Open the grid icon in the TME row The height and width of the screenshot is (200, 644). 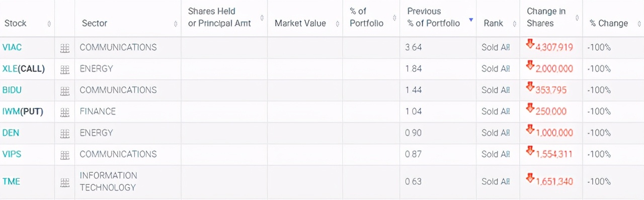point(64,182)
